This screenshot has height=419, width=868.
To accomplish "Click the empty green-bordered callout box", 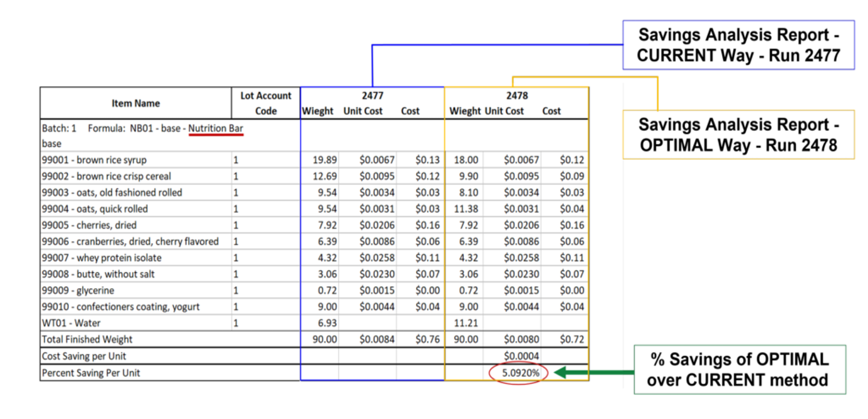I will point(740,370).
